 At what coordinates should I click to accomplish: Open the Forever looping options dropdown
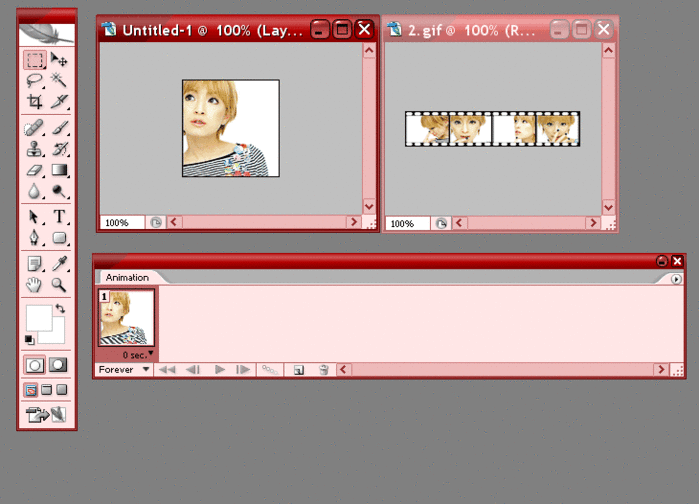(x=124, y=370)
